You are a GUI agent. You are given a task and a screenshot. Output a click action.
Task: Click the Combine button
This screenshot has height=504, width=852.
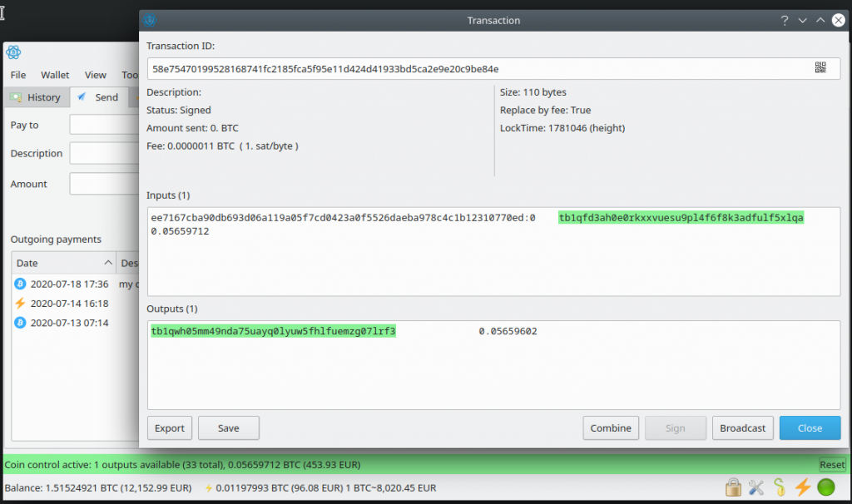coord(611,428)
